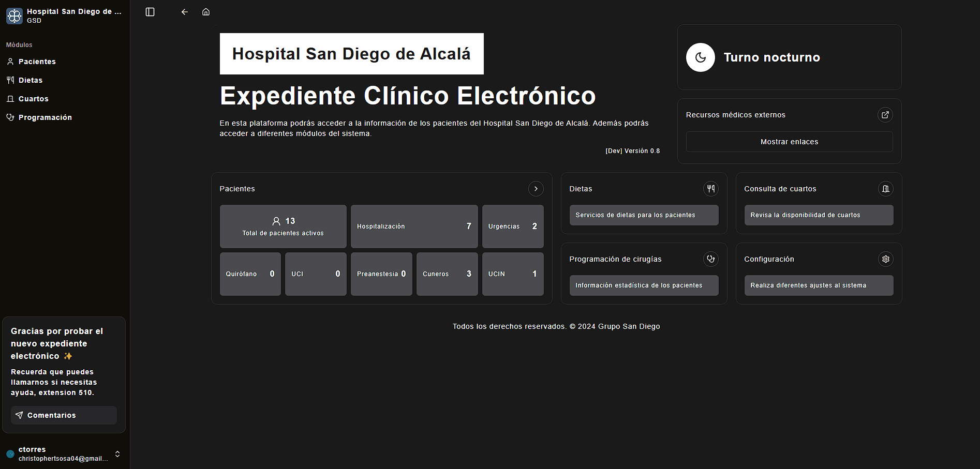
Task: Open the home icon
Action: (x=206, y=12)
